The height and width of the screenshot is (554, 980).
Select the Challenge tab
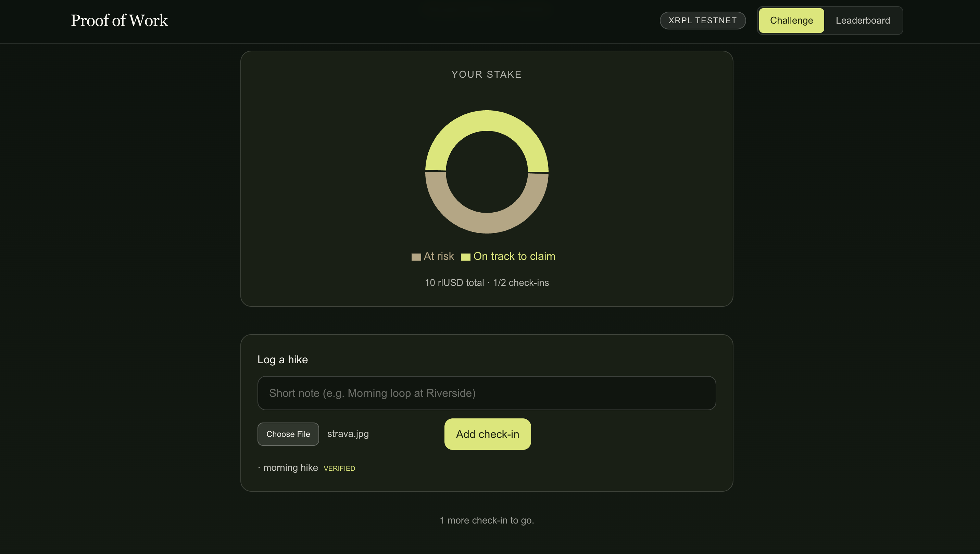tap(791, 21)
